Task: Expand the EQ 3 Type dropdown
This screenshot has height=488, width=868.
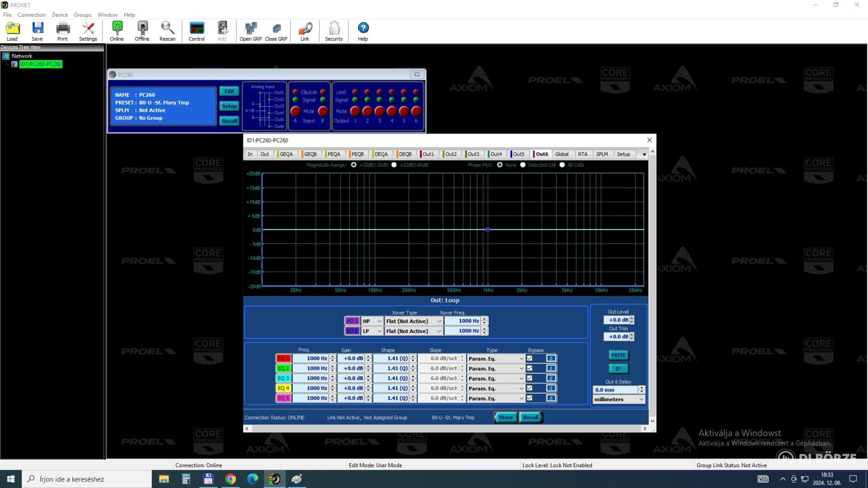Action: click(496, 378)
